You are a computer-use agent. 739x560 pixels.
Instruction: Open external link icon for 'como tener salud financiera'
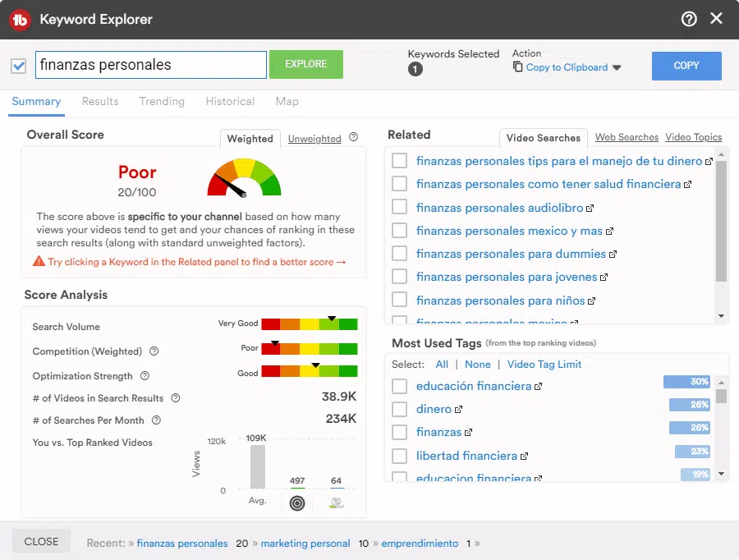(x=687, y=184)
